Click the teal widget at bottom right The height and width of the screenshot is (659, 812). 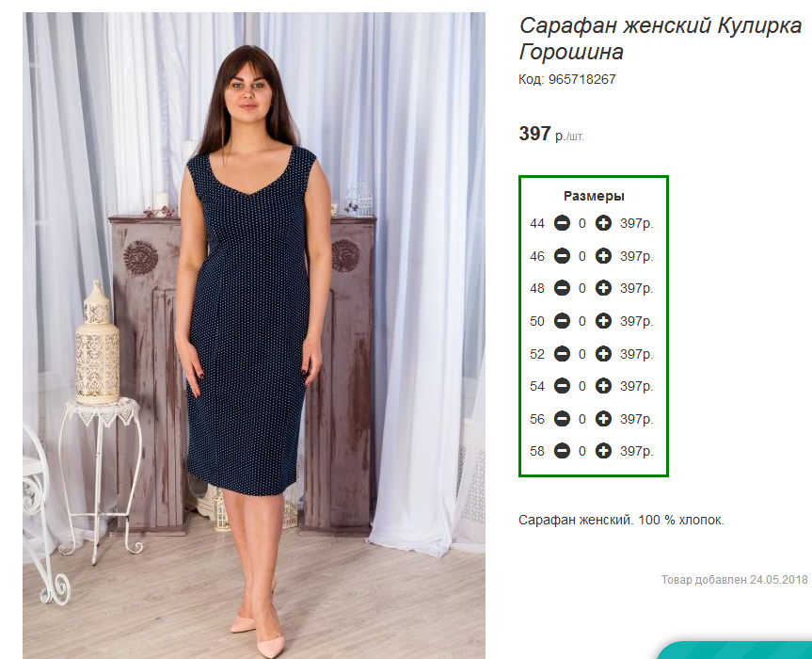click(734, 650)
